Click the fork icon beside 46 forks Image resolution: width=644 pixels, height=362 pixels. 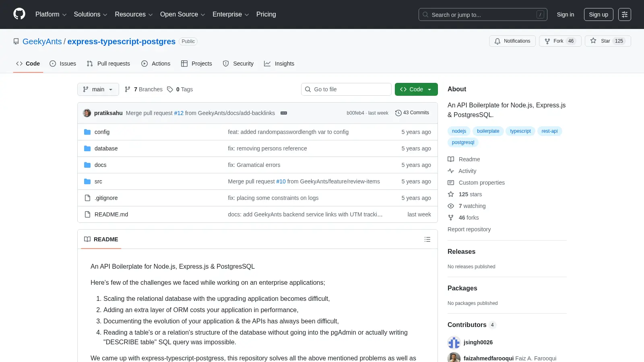pyautogui.click(x=451, y=218)
